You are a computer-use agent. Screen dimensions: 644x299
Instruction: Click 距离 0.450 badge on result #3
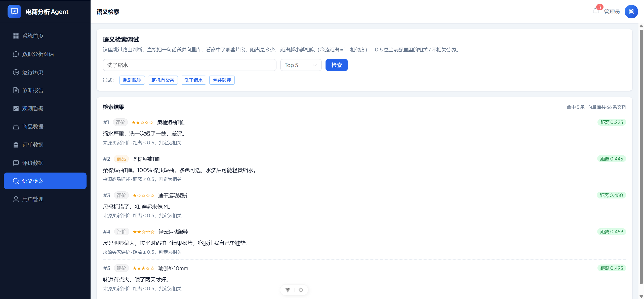[611, 195]
